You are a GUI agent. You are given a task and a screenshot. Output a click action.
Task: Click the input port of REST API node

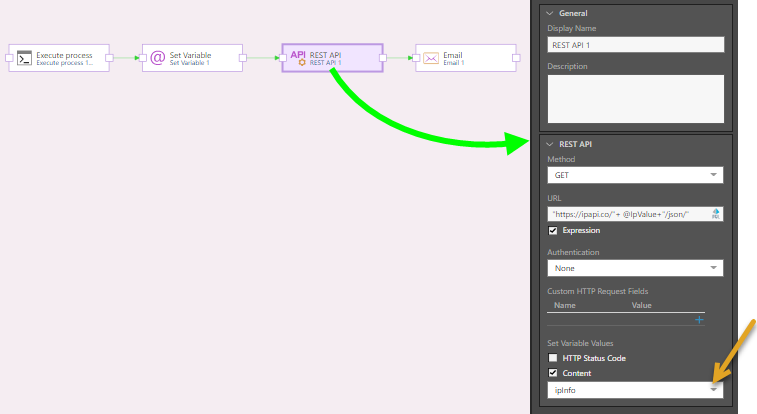click(283, 58)
